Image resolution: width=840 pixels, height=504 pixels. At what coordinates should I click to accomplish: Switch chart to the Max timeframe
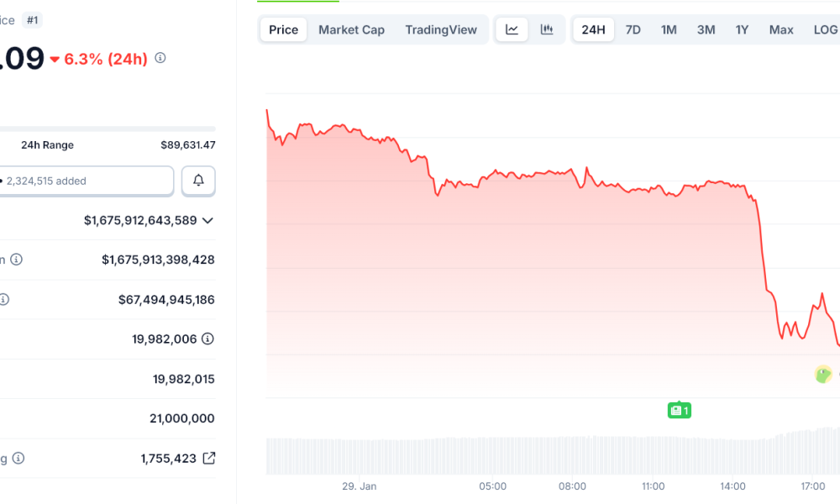pos(781,29)
